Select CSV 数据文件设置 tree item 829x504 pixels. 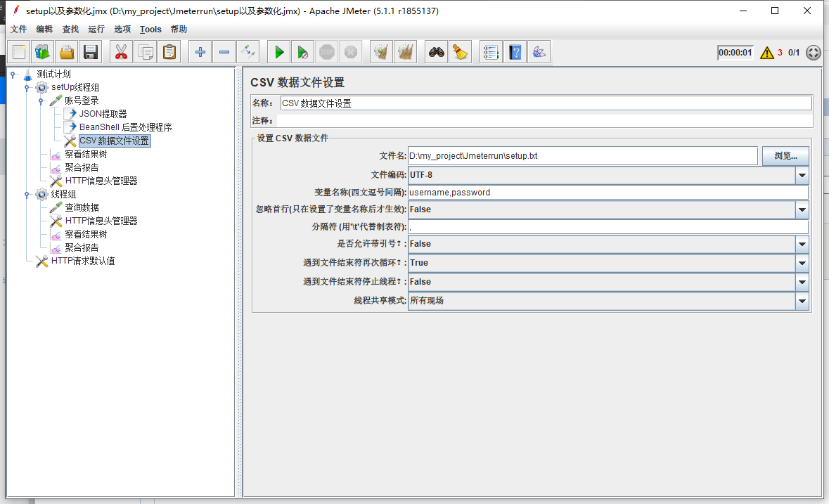(114, 141)
